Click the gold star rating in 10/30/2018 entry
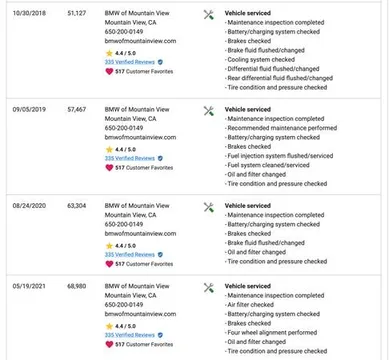 click(109, 53)
